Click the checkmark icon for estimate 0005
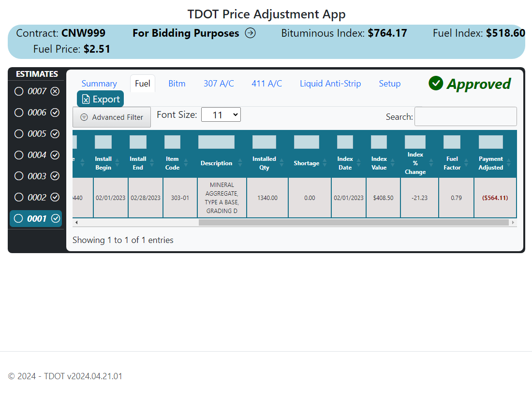This screenshot has height=399, width=532. tap(55, 134)
